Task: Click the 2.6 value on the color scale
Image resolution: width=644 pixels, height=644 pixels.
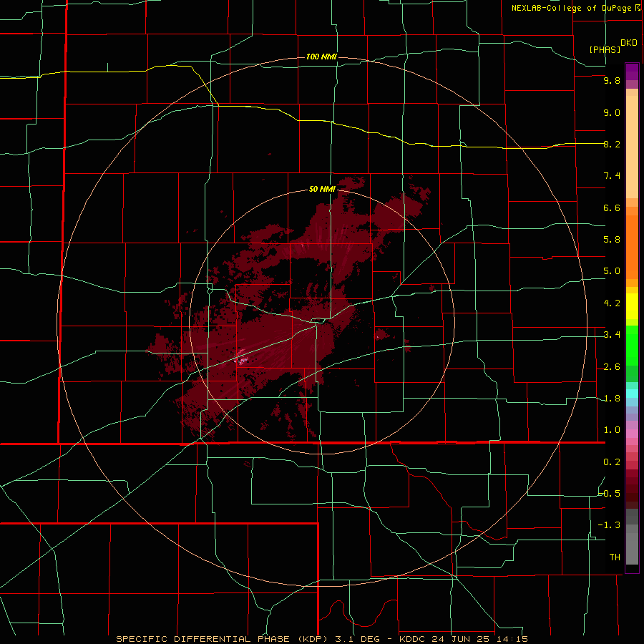Action: (x=612, y=366)
